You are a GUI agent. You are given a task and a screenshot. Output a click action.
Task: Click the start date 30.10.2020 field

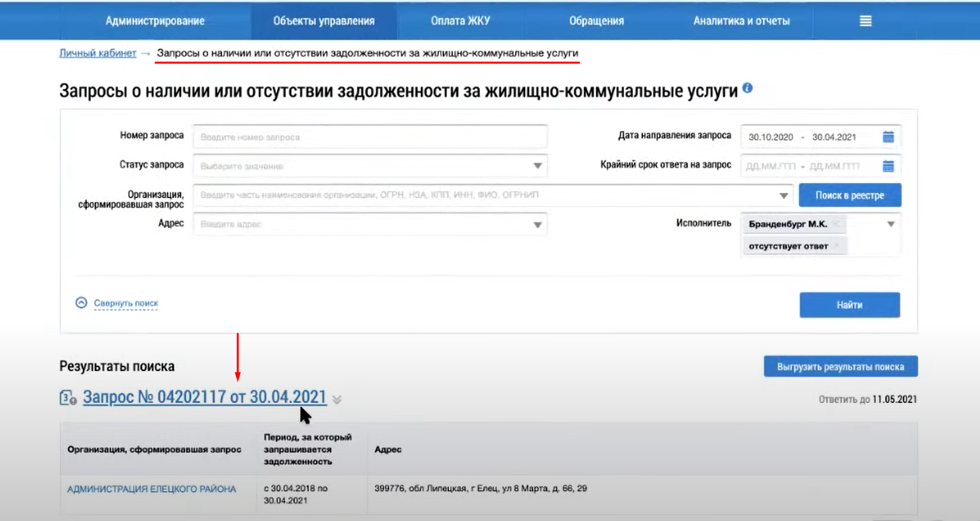(771, 137)
